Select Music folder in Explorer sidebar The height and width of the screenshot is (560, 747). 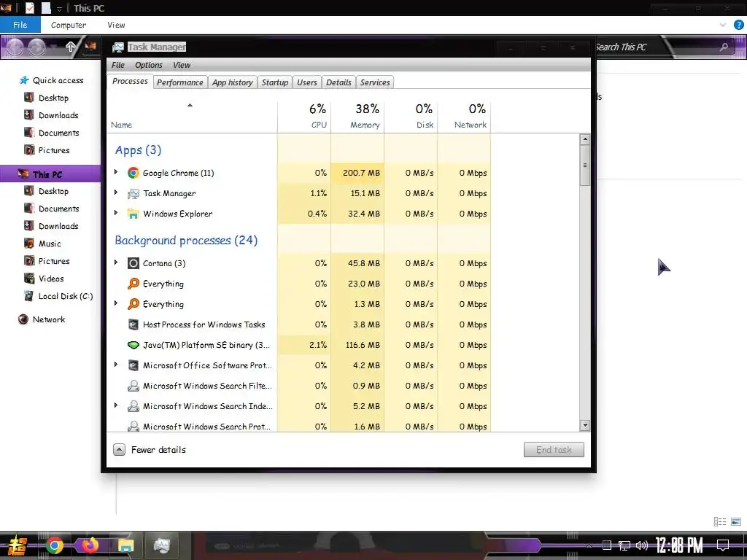50,244
